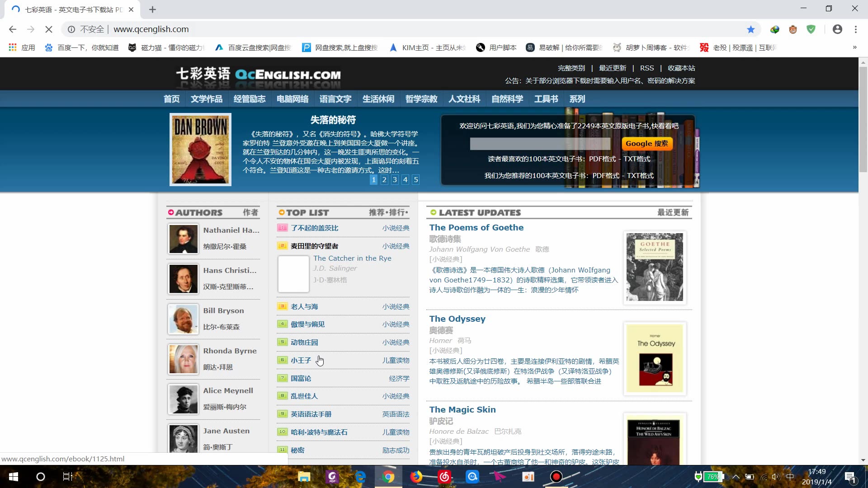Select 语言文字 navigation item
This screenshot has width=868, height=488.
click(335, 99)
